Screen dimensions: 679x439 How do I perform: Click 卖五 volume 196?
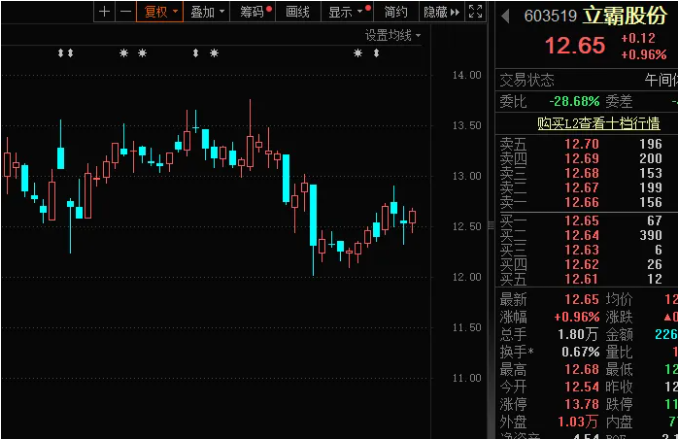651,144
